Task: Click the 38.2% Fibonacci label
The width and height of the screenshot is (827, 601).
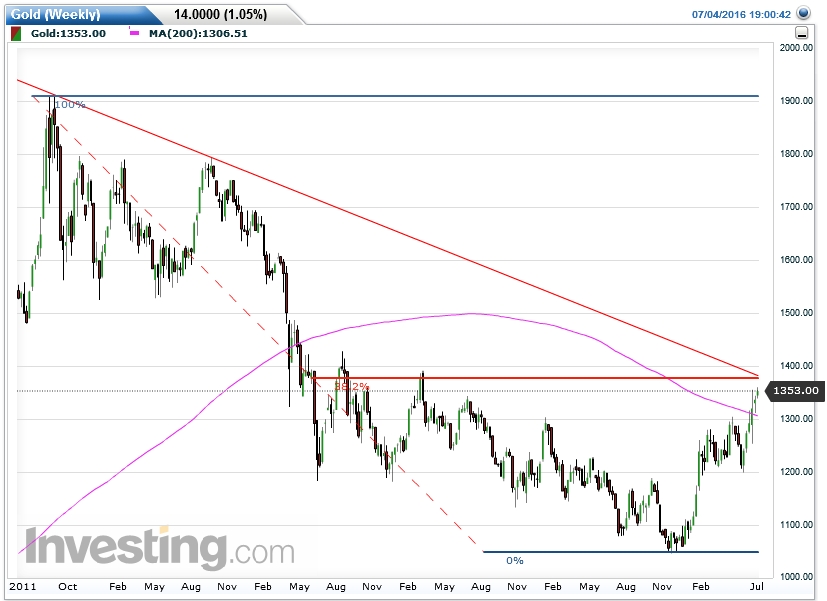Action: [x=352, y=386]
